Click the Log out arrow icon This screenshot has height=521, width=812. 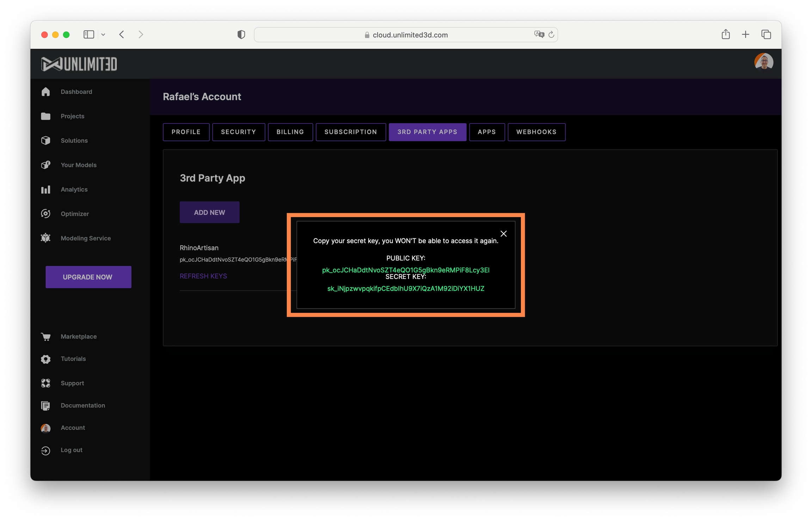[x=45, y=450]
